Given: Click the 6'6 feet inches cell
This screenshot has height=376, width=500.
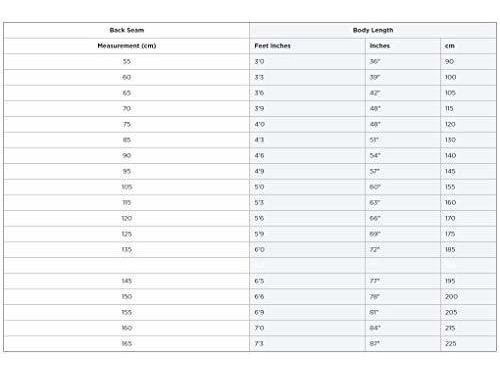Looking at the screenshot, I should (307, 297).
